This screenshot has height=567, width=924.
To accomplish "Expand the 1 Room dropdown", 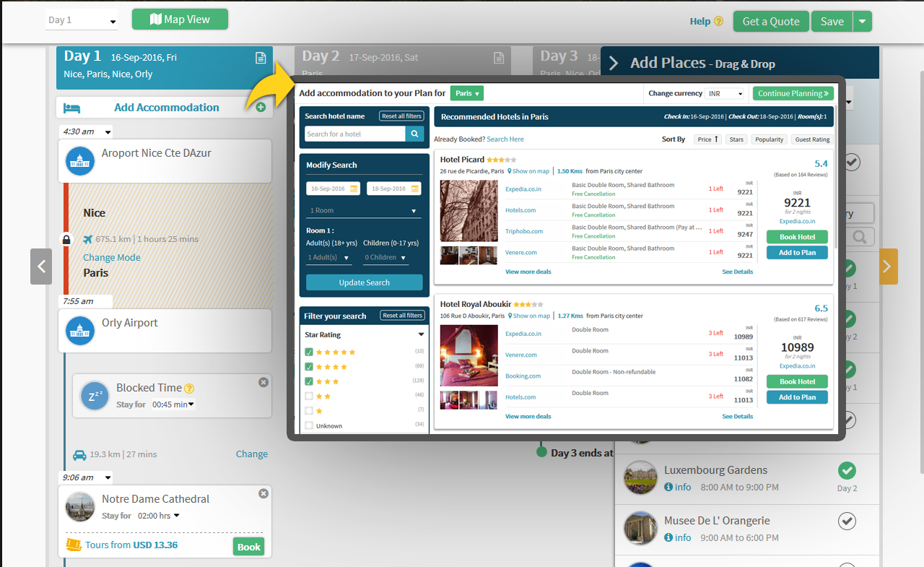I will (x=363, y=211).
